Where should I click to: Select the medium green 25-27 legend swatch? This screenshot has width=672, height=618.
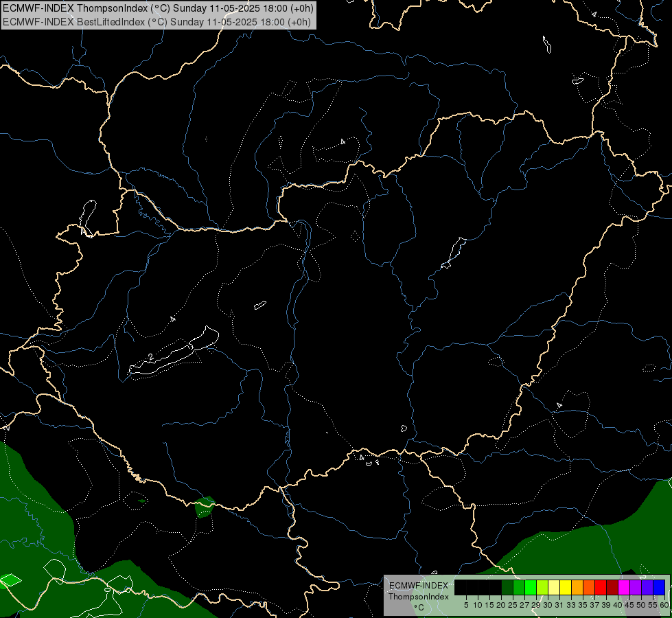519,587
